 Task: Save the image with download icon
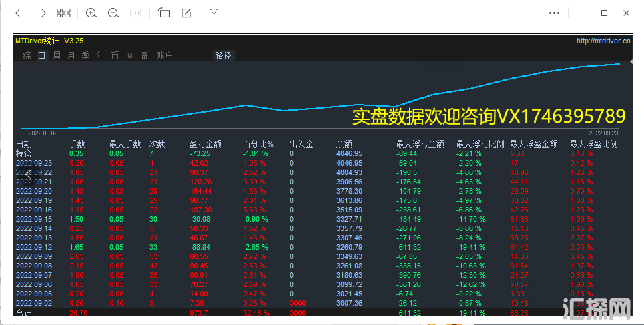[x=214, y=13]
